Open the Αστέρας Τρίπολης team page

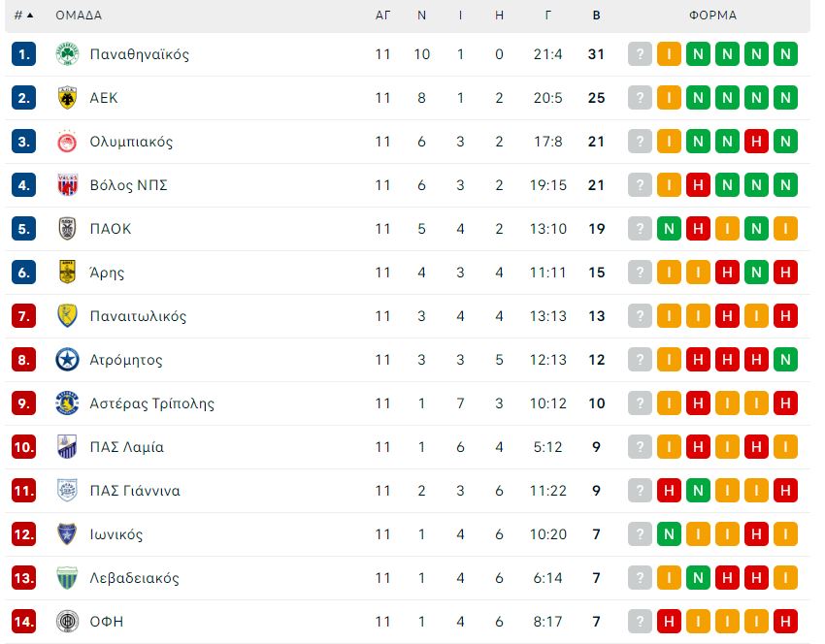click(152, 403)
